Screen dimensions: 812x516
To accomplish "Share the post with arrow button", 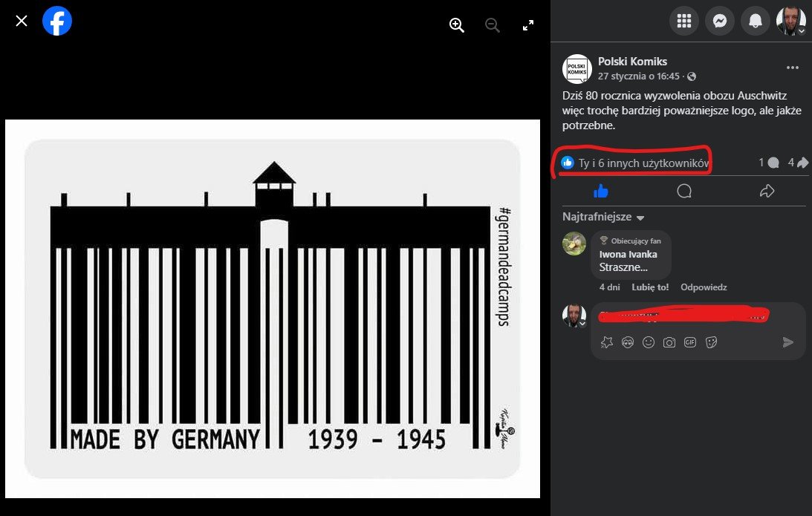I will [x=767, y=192].
